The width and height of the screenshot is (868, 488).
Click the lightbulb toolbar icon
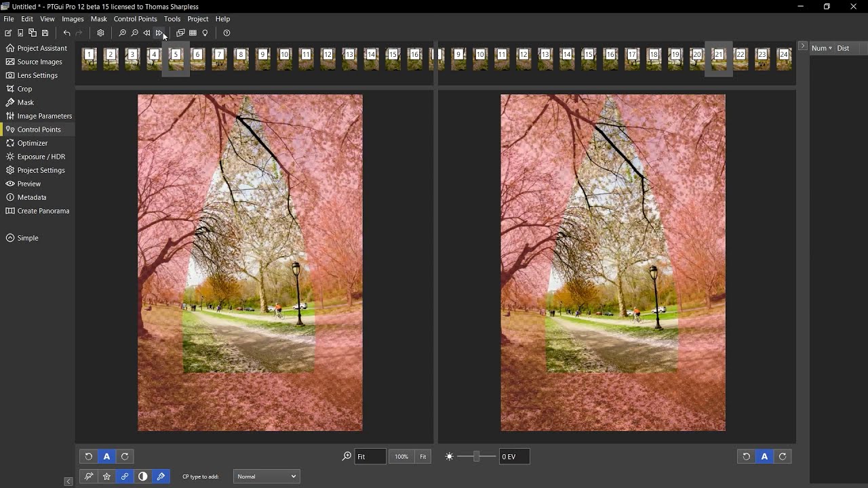point(205,33)
